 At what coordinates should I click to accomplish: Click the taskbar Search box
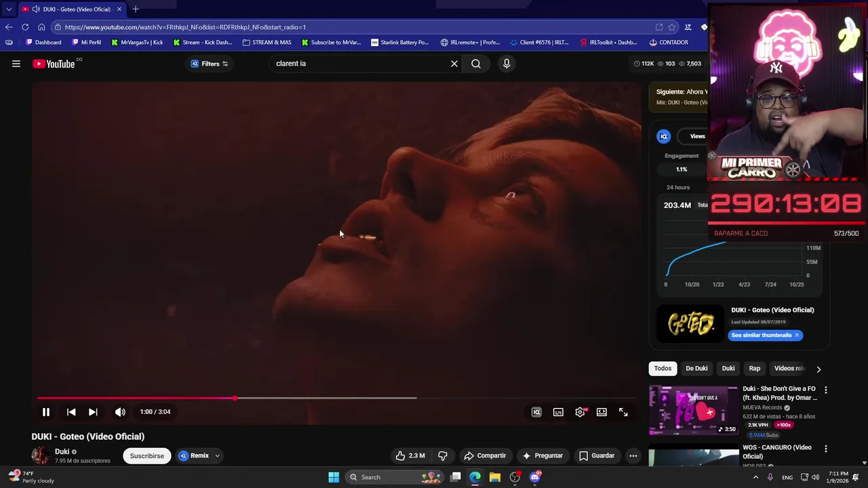[395, 477]
